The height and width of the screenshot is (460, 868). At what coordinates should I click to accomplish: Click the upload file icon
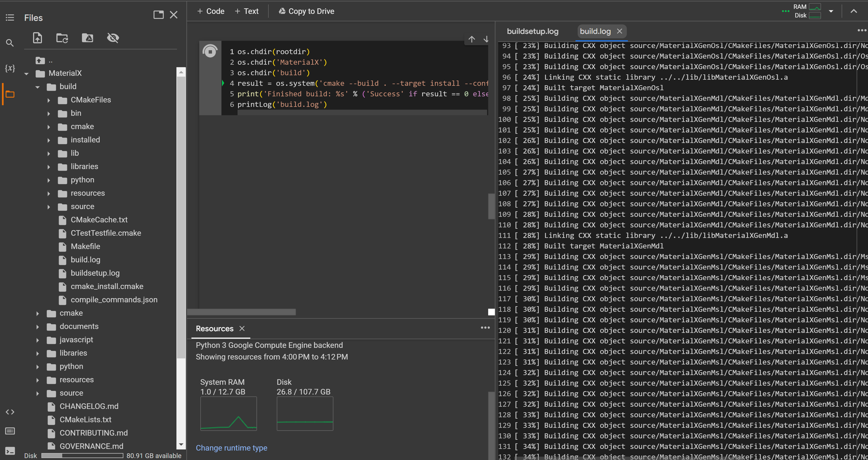pos(38,38)
